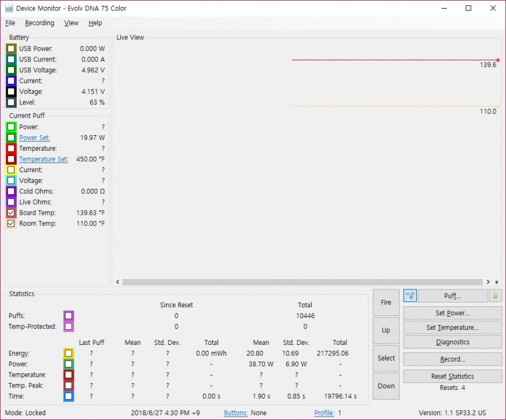506x420 pixels.
Task: Click the 110.0 room temp graph label
Action: [x=488, y=111]
